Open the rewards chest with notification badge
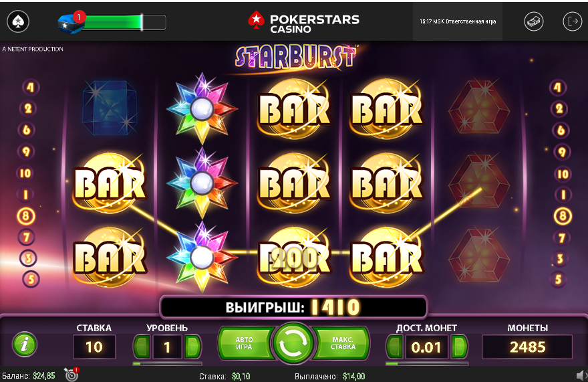588x382 pixels. tap(71, 23)
